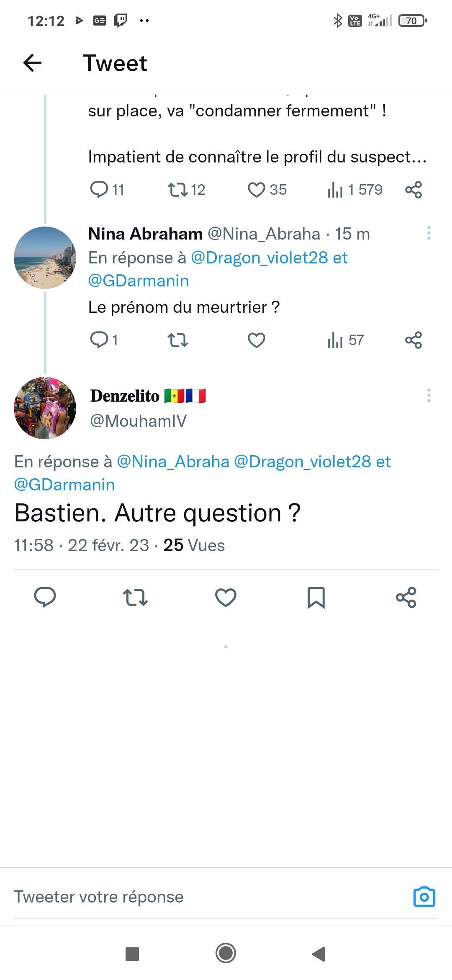Open more options for Denzelito's tweet

[x=429, y=395]
